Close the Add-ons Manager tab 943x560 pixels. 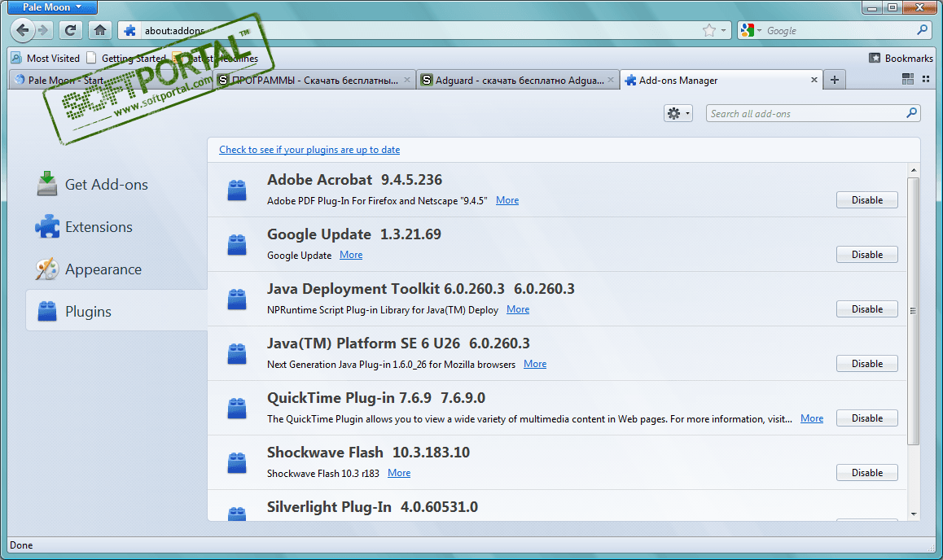click(814, 80)
